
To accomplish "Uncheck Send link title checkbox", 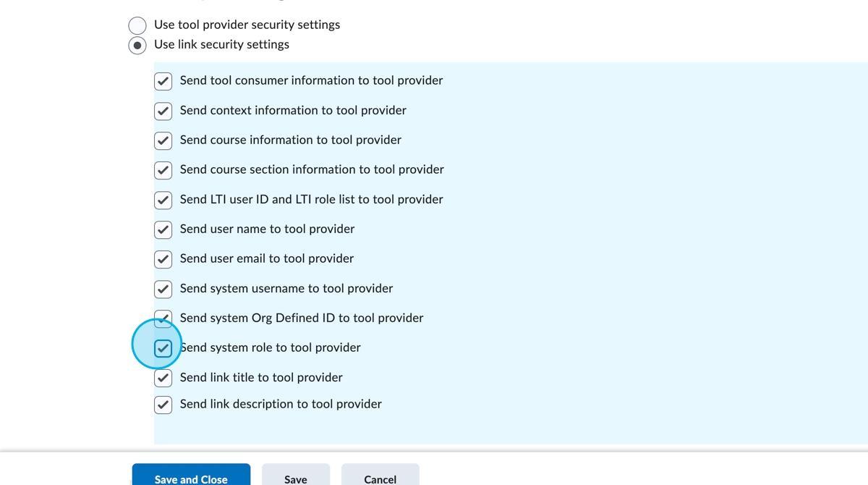I will pyautogui.click(x=163, y=378).
